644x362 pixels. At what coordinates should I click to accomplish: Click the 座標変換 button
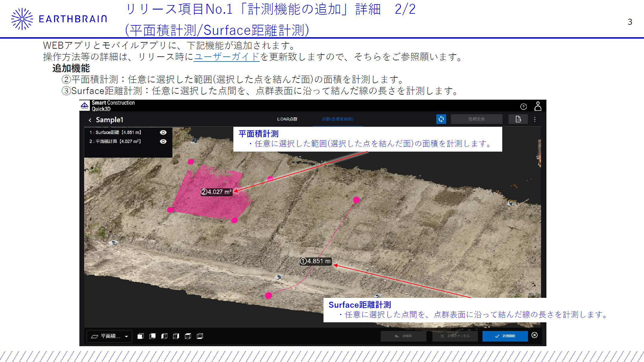pos(477,119)
